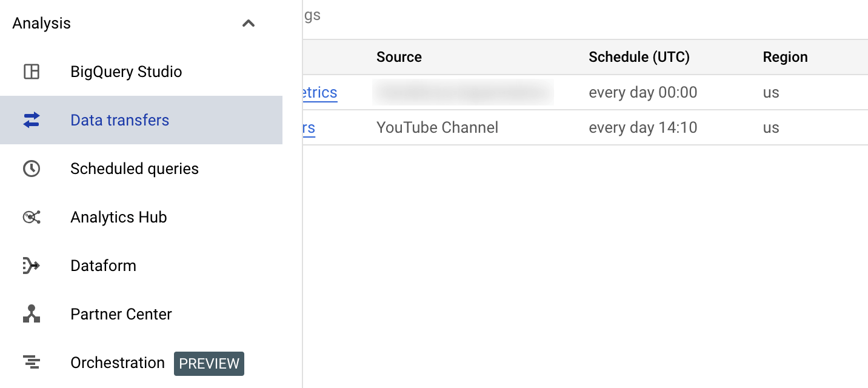Click the Analysis section heading
868x388 pixels.
tap(41, 23)
